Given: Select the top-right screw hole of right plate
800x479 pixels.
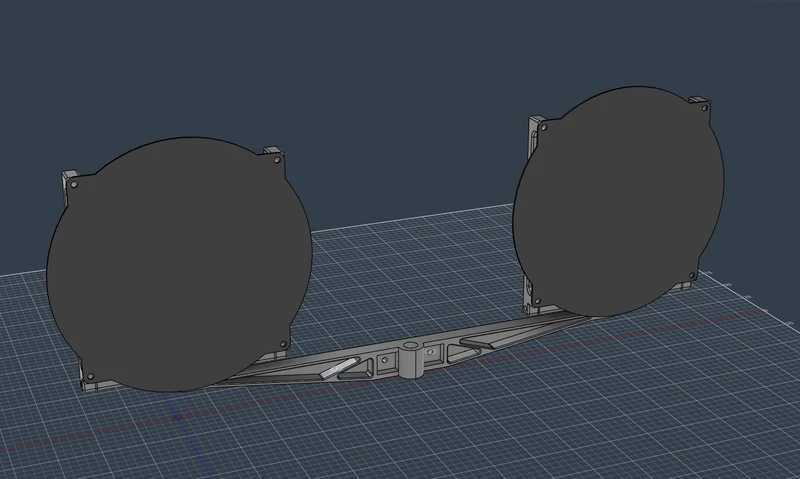Looking at the screenshot, I should [x=705, y=108].
